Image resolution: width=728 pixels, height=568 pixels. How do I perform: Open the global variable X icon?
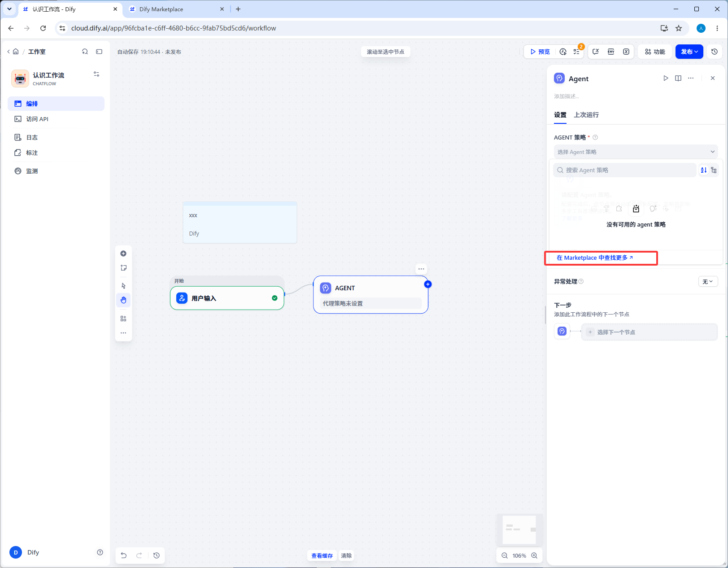626,52
